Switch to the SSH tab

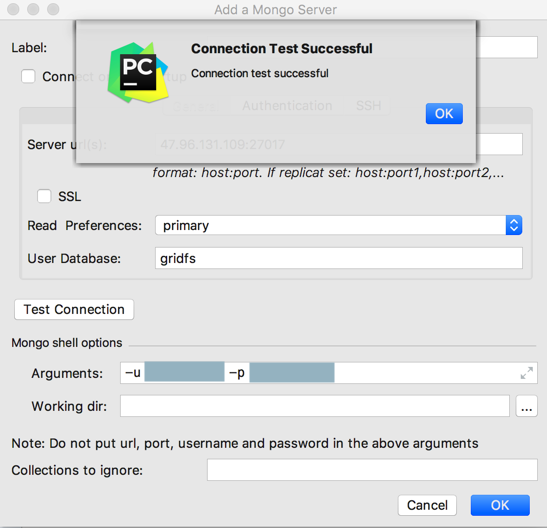pos(368,106)
